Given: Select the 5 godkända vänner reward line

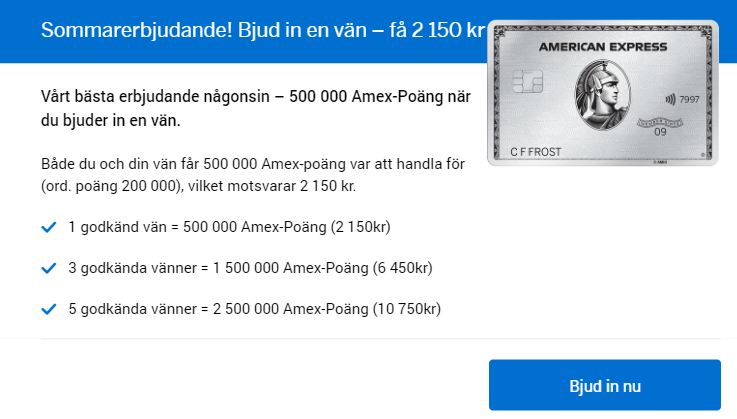Looking at the screenshot, I should coord(254,310).
